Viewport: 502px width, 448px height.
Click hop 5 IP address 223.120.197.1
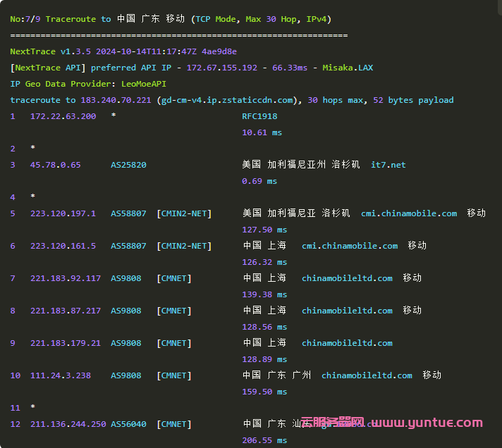click(x=63, y=213)
